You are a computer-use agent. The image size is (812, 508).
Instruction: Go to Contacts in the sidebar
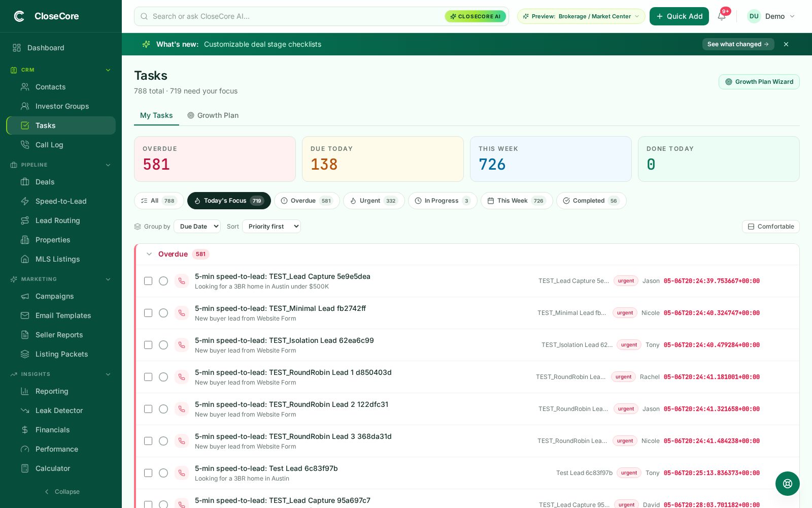click(61, 87)
